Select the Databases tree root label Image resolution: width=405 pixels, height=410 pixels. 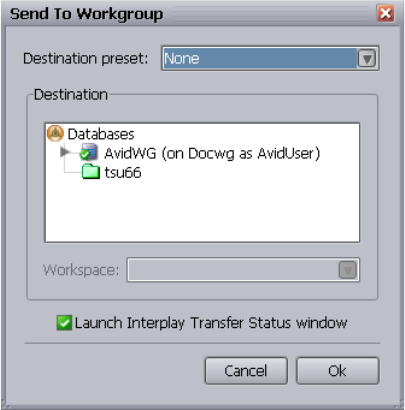coord(101,134)
